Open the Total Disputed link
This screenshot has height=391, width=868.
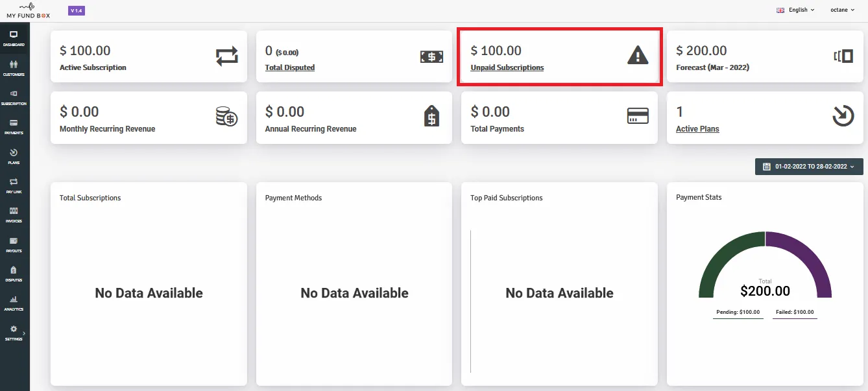coord(290,67)
